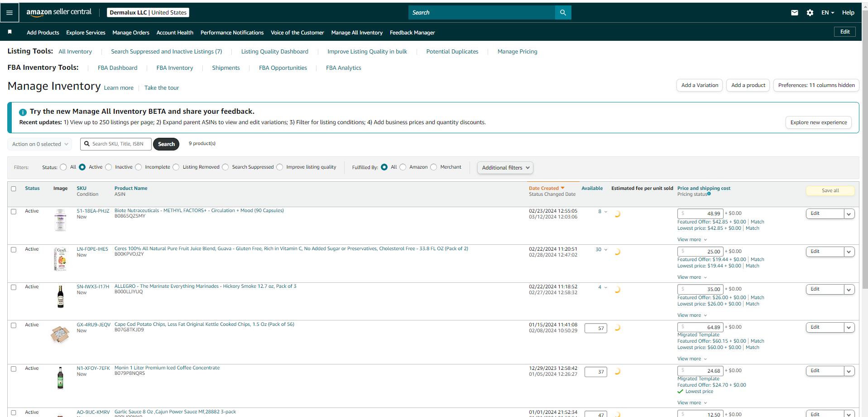Filter by Fulfilled By Merchant

(x=434, y=167)
